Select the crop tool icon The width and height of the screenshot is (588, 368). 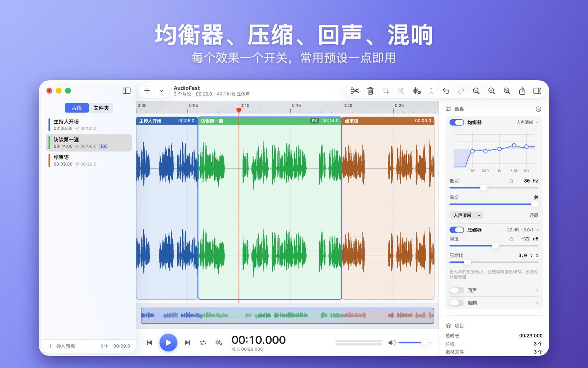point(386,91)
